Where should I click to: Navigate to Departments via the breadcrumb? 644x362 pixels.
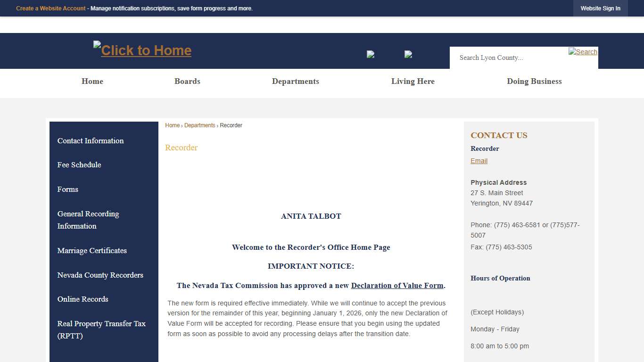(x=199, y=125)
